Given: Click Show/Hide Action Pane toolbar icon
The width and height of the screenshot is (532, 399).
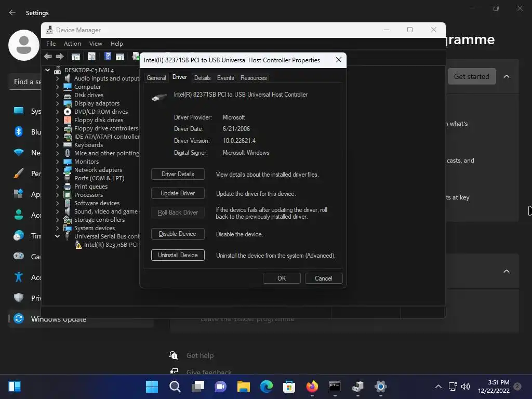Looking at the screenshot, I should (x=120, y=56).
